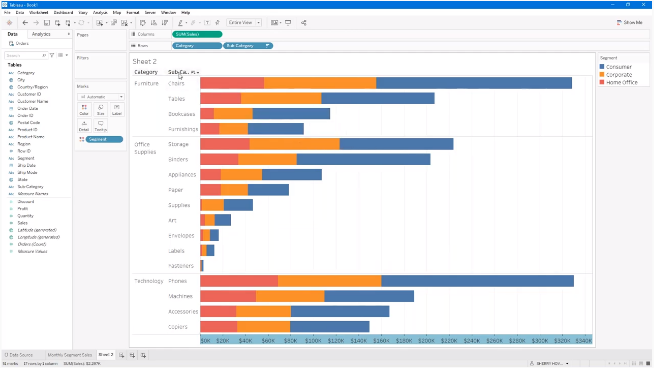Select the Sales measure
The image size is (654, 368).
tap(23, 223)
